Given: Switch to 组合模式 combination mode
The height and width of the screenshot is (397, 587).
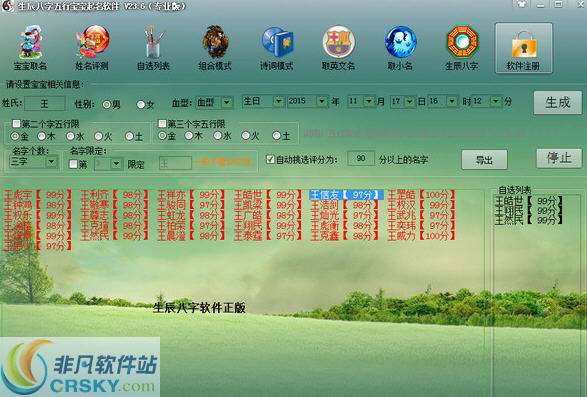Looking at the screenshot, I should (x=215, y=48).
